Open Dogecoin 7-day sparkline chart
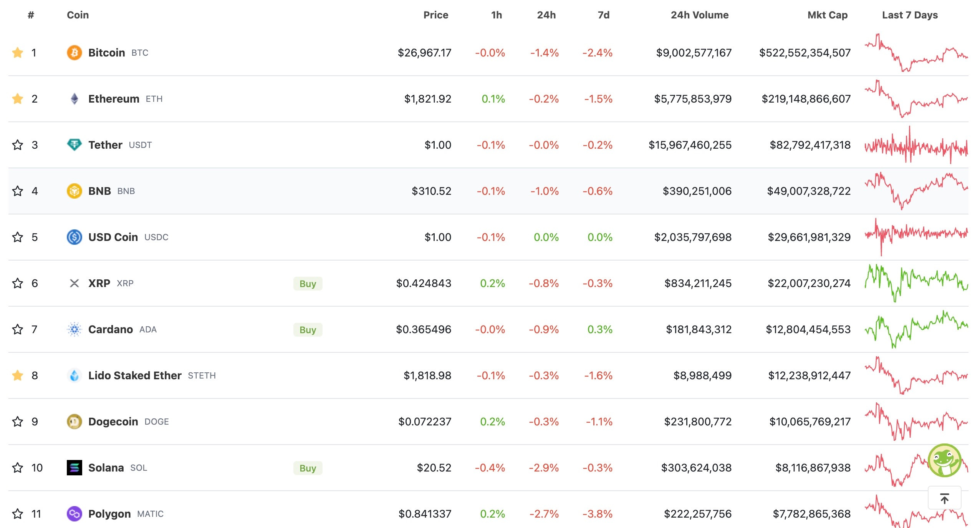The height and width of the screenshot is (528, 980). click(916, 422)
